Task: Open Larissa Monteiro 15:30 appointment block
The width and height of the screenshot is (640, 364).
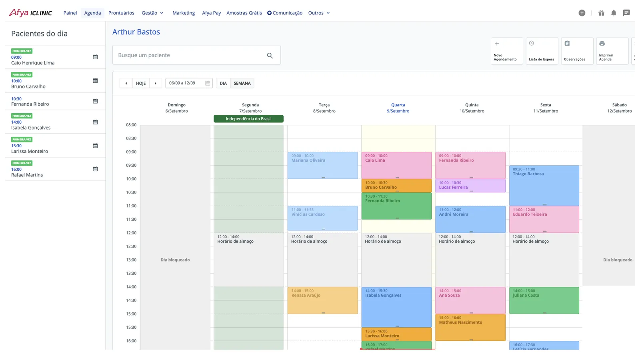Action: pos(396,334)
